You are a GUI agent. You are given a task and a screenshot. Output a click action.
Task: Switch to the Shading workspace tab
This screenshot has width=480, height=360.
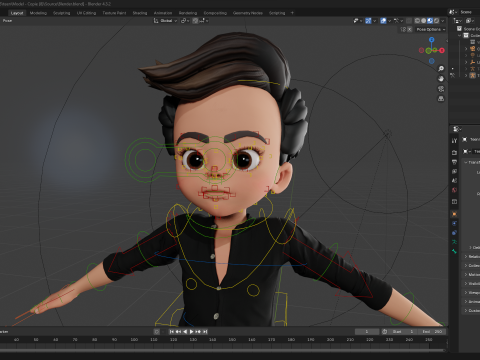[140, 13]
